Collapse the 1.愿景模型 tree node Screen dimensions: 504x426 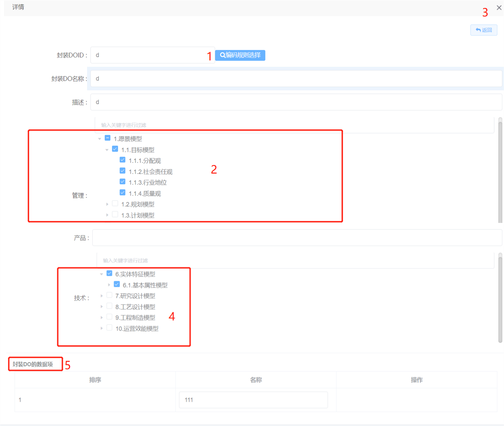click(x=100, y=139)
